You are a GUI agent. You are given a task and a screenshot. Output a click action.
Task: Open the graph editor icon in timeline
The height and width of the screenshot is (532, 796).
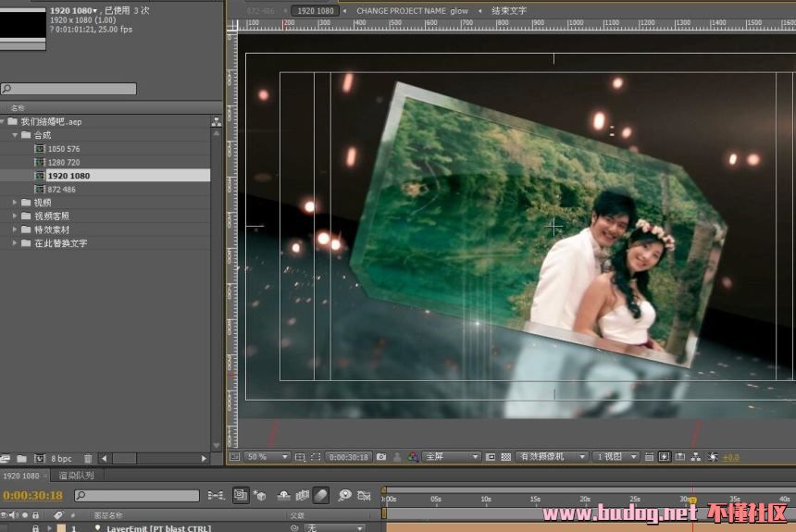tap(365, 496)
